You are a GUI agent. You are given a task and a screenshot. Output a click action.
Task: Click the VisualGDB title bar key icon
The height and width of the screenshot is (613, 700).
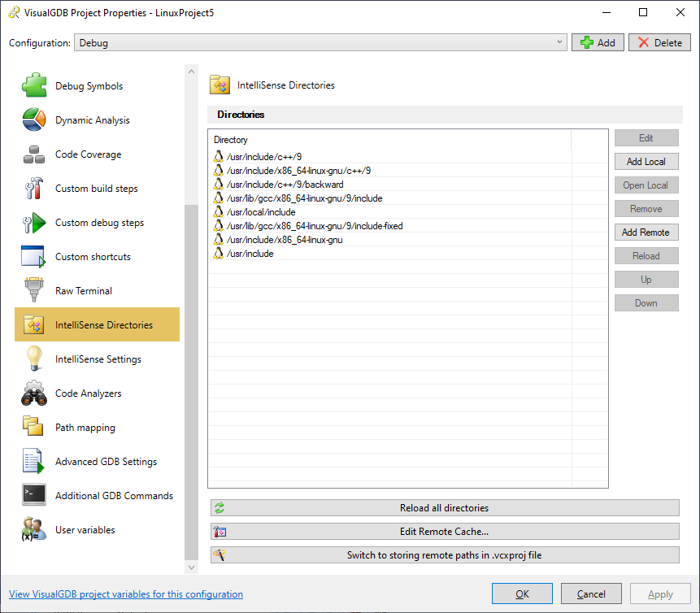coord(15,12)
